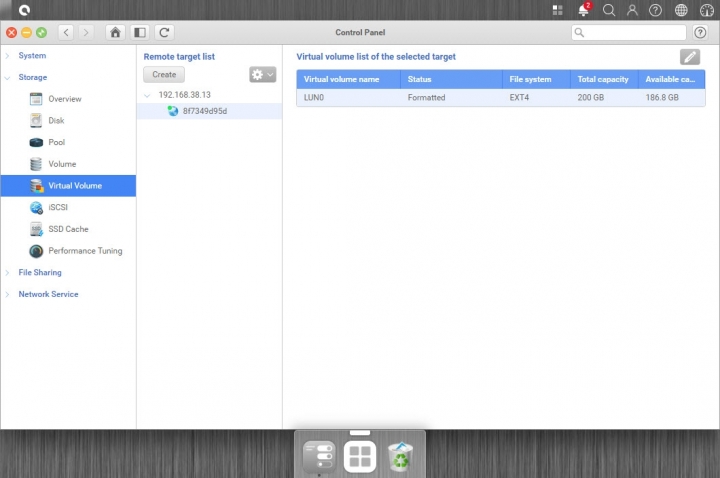Open the user account icon
This screenshot has height=478, width=720.
632,10
